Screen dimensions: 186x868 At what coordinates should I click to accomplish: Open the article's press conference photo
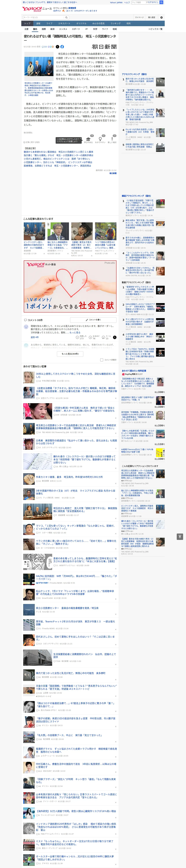pos(39,66)
